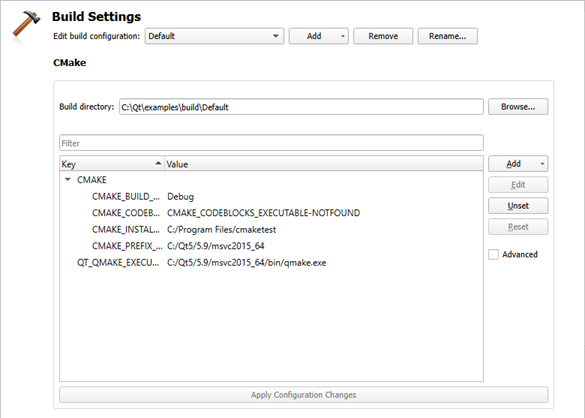The width and height of the screenshot is (585, 418).
Task: Select the QT_QMAKE_EXECU... qmake.exe row
Action: [x=271, y=262]
